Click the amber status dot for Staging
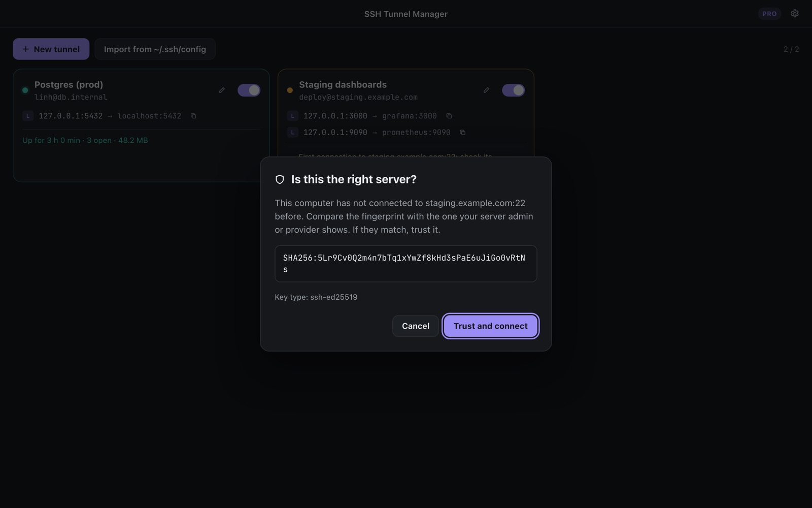812x508 pixels. pos(290,90)
